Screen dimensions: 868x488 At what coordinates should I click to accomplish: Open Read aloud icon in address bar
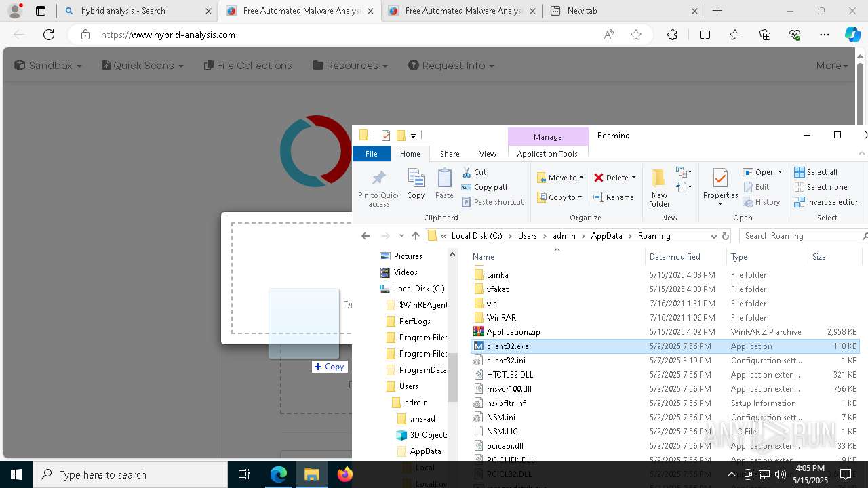pos(609,35)
